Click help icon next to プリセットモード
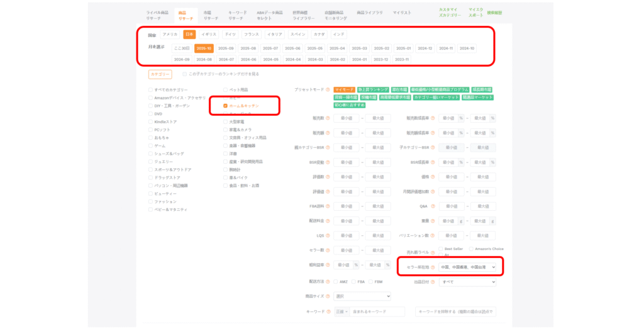Screen dimensions: 644x328 point(328,90)
